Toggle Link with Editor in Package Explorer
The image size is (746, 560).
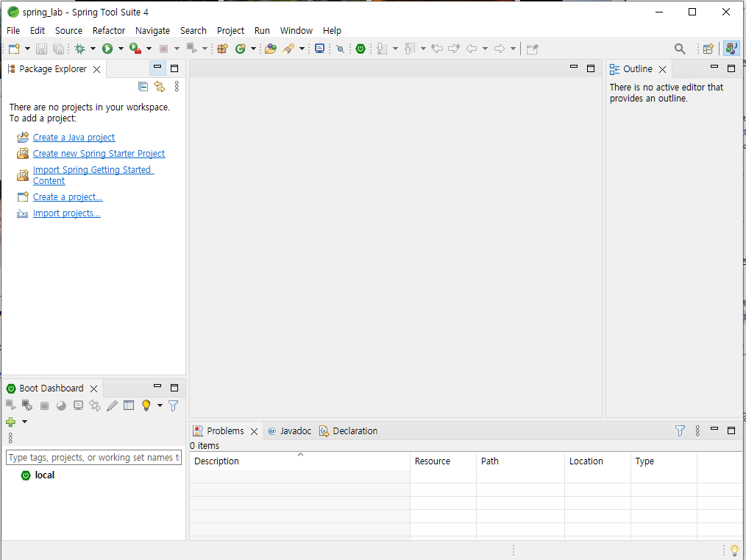pos(160,87)
